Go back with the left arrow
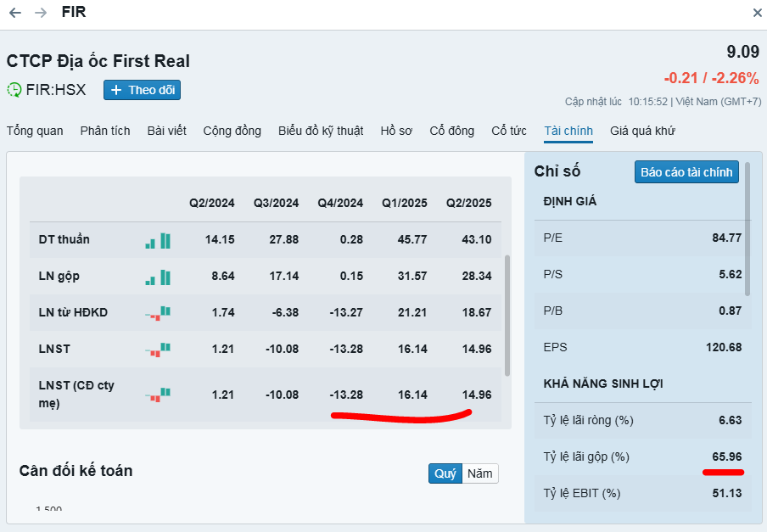 click(15, 12)
